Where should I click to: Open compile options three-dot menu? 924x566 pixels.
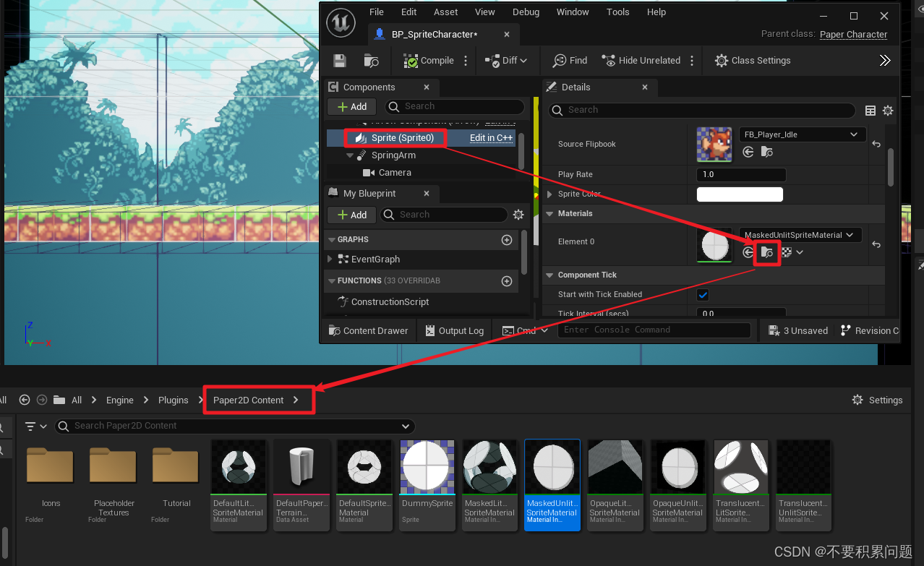[466, 61]
